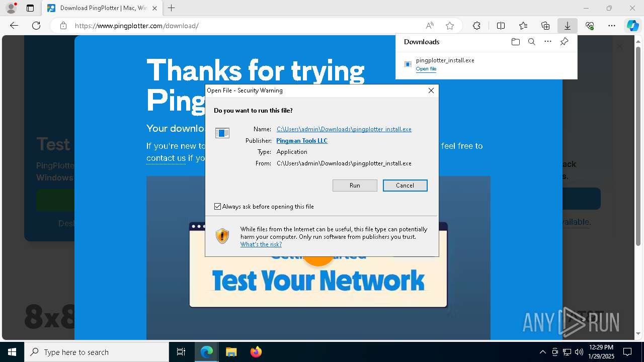Pin the Downloads panel

tap(565, 42)
